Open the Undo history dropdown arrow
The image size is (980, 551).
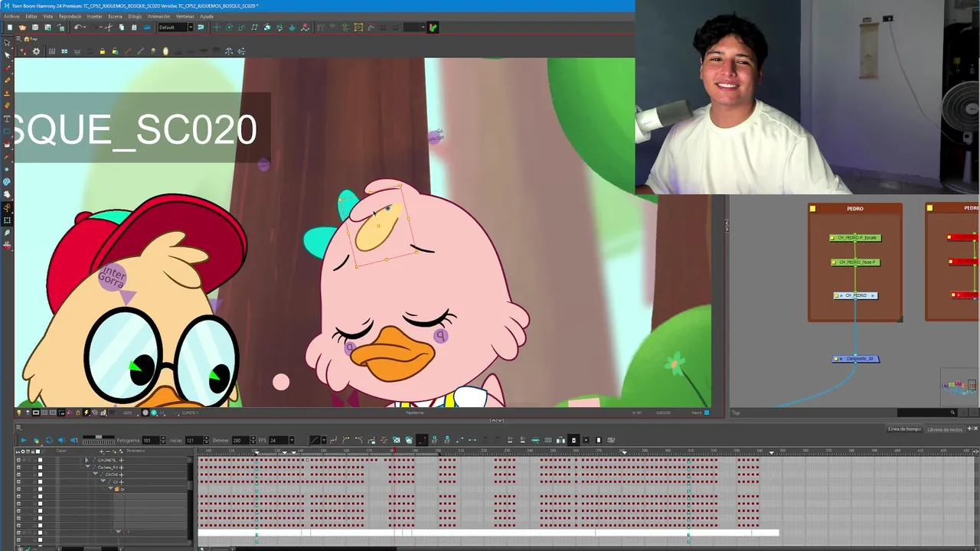pyautogui.click(x=85, y=28)
